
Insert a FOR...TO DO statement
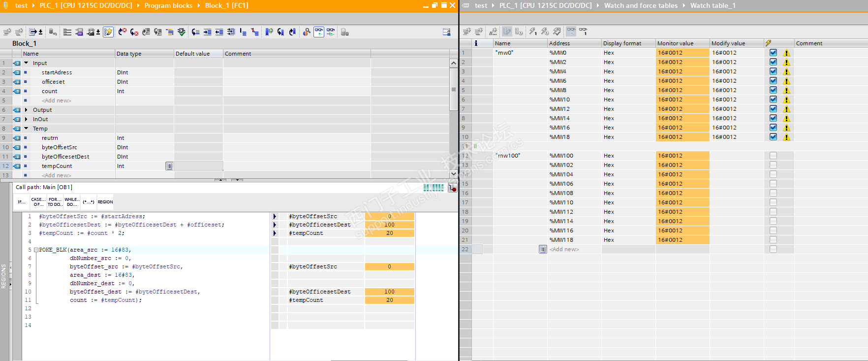coord(55,202)
